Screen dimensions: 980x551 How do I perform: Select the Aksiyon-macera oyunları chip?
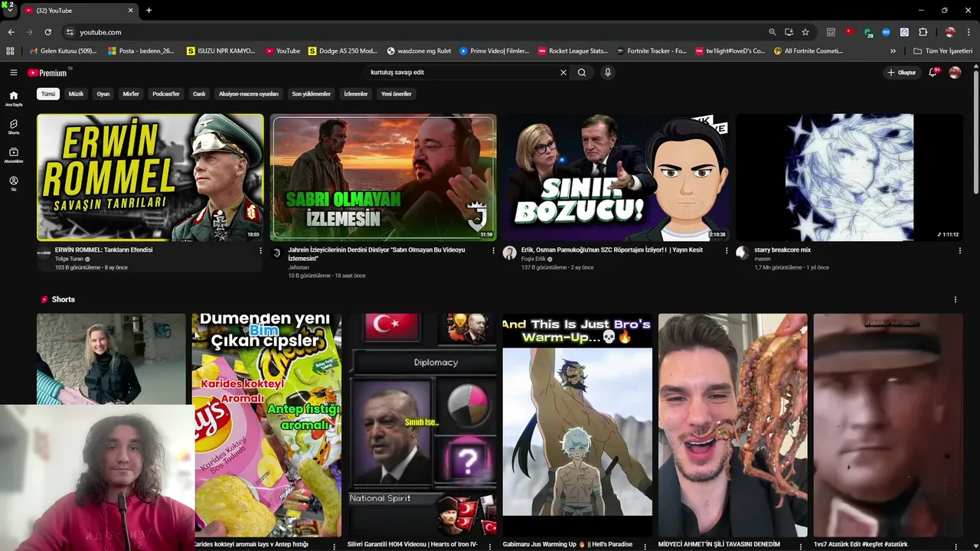(x=249, y=94)
